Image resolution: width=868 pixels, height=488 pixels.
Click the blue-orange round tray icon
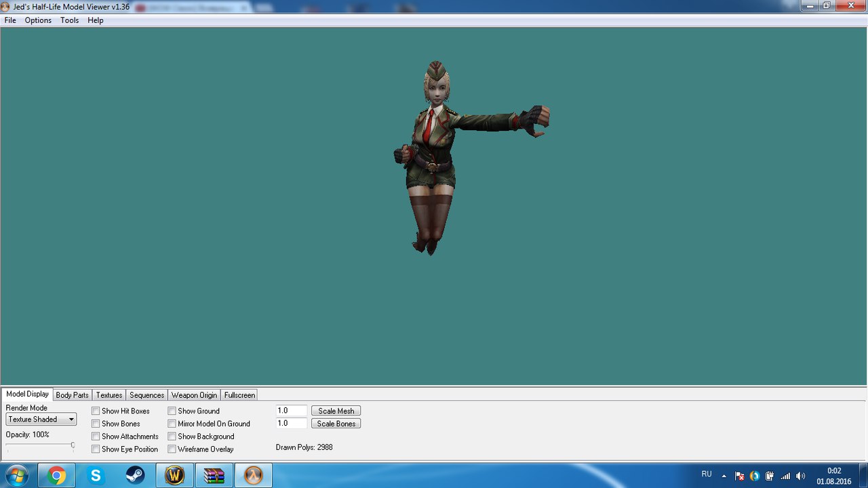pyautogui.click(x=755, y=476)
